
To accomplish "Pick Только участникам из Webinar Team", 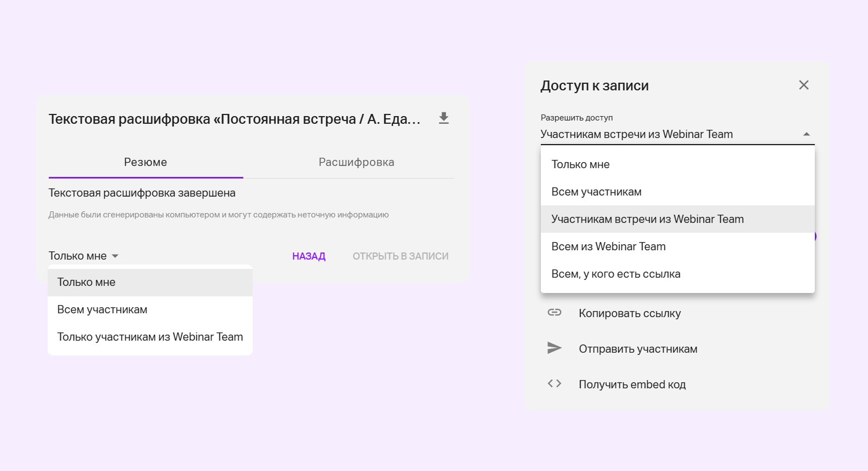I will 150,337.
